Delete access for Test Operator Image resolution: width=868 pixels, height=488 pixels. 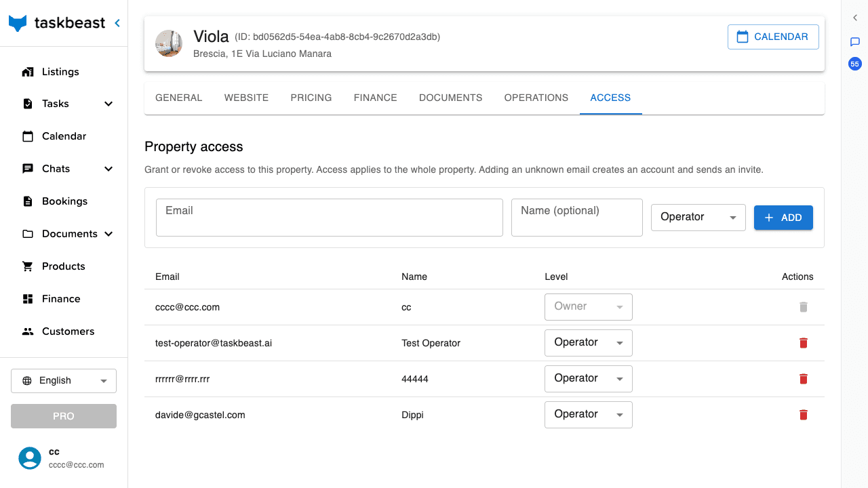point(804,343)
